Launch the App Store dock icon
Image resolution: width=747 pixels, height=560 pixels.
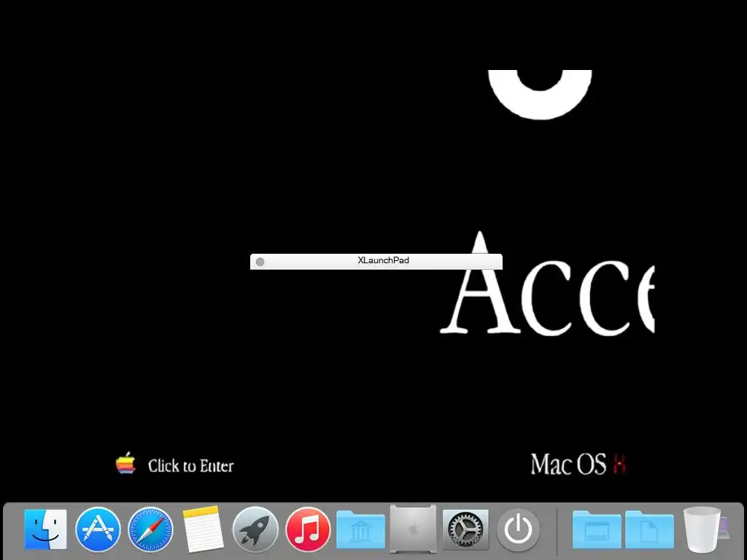[x=98, y=529]
